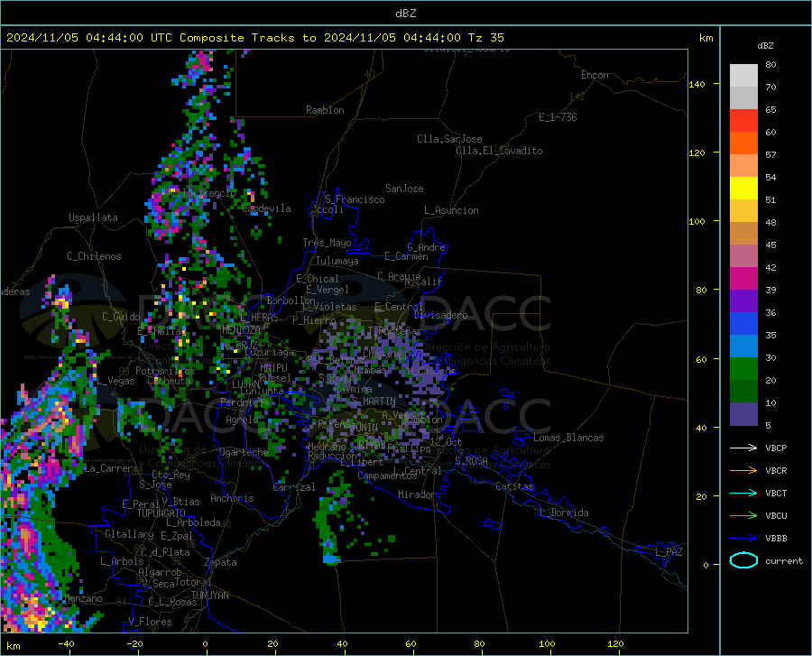
Task: Click the 'TUNUYAN' map label
Action: coord(209,596)
